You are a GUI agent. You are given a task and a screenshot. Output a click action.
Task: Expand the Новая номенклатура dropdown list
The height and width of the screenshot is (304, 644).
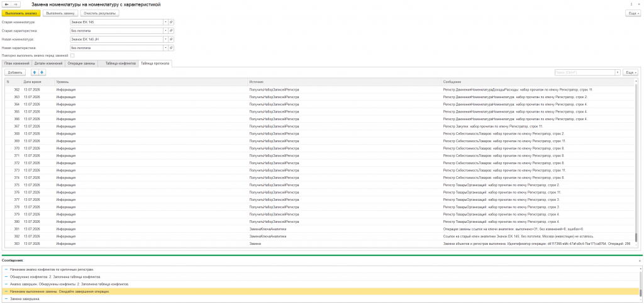(x=165, y=39)
